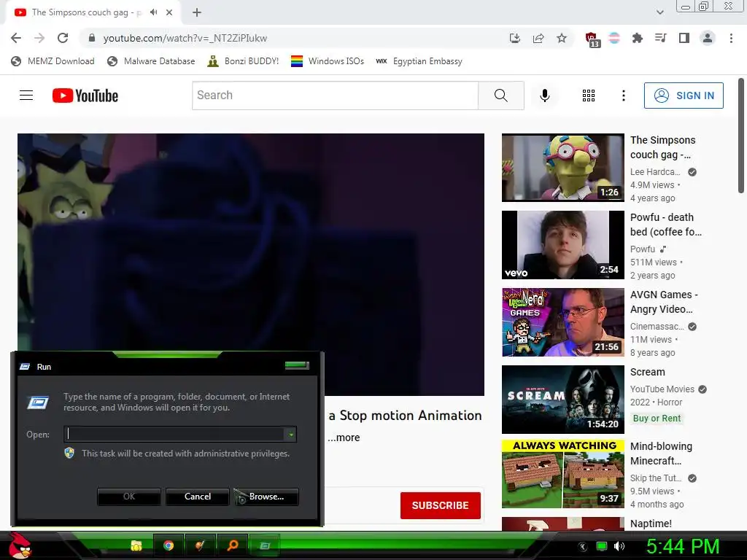
Task: Open the Simpsons couch gag thumbnail 1:26
Action: [562, 167]
